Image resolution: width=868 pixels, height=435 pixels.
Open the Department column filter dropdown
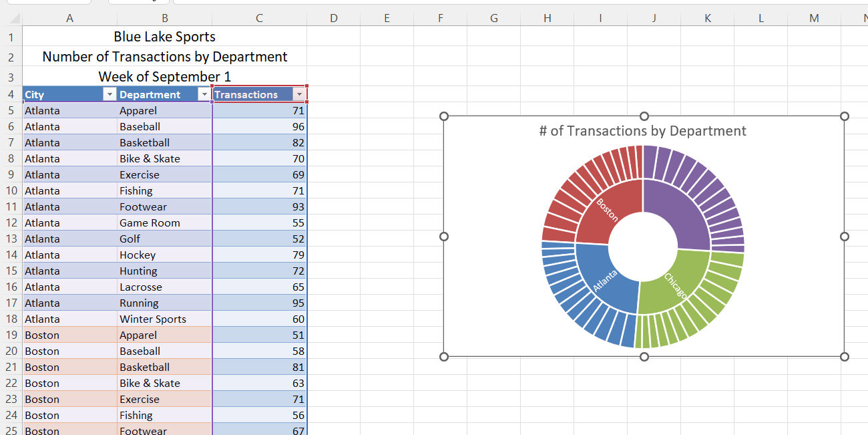point(204,95)
